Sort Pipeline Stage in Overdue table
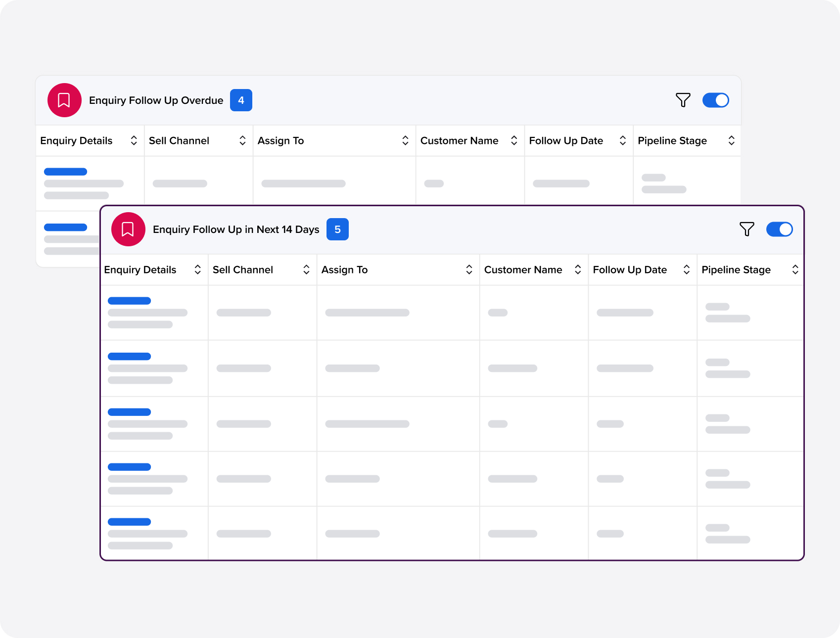840x638 pixels. [731, 140]
